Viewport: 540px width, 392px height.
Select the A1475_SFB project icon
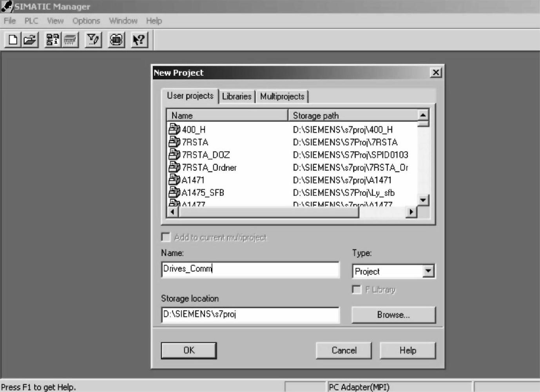174,192
